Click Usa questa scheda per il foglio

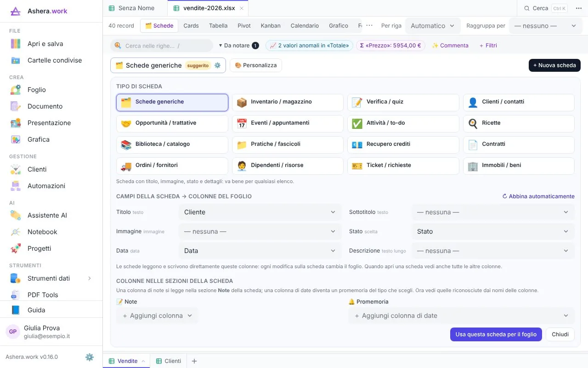(496, 334)
